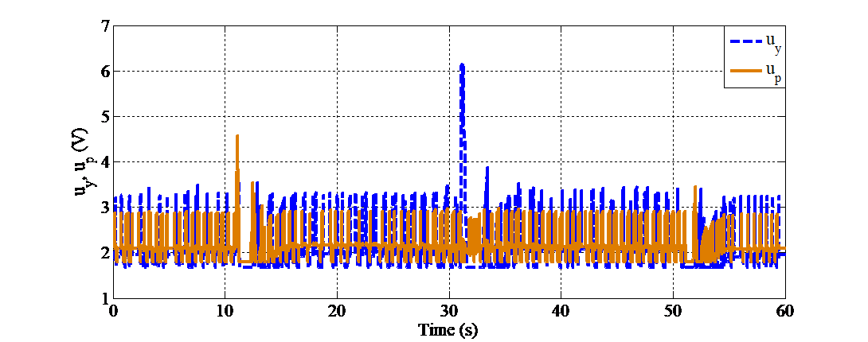The image size is (868, 342).
Task: Pick the second orange spike after 10 s
Action: [x=253, y=183]
